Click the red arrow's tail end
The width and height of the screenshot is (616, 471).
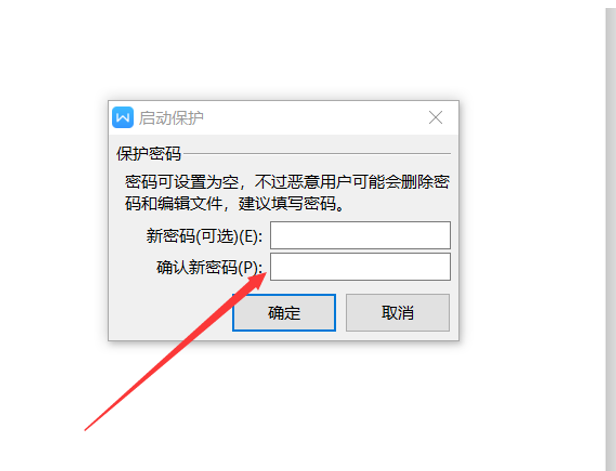tap(87, 429)
